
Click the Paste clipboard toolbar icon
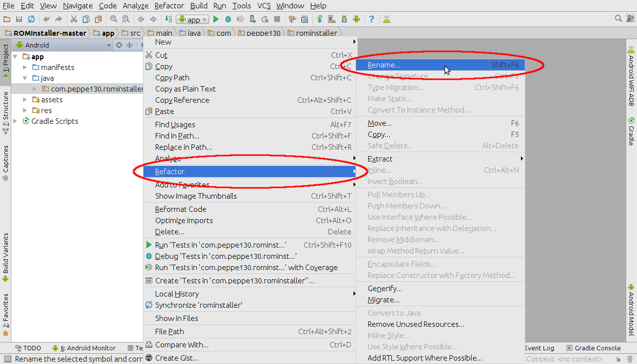click(98, 19)
